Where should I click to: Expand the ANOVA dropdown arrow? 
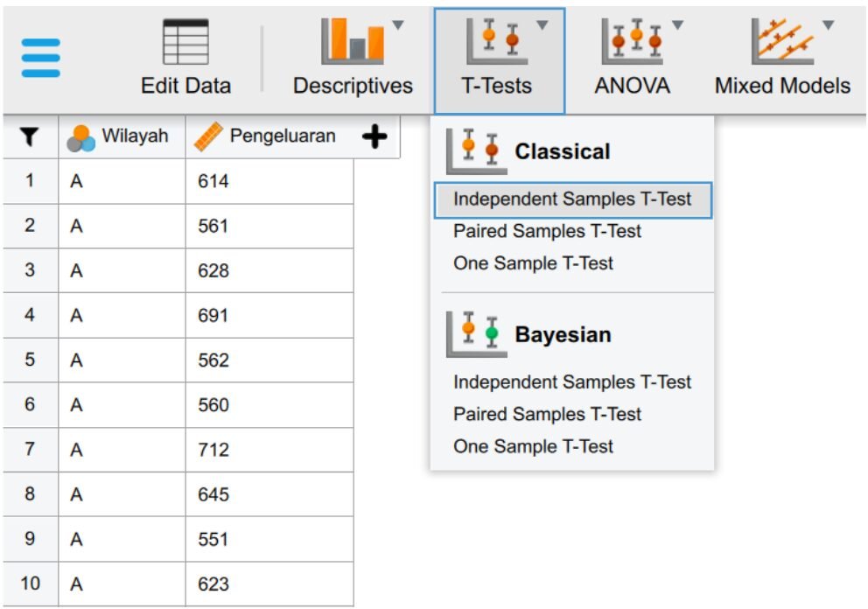pyautogui.click(x=677, y=24)
